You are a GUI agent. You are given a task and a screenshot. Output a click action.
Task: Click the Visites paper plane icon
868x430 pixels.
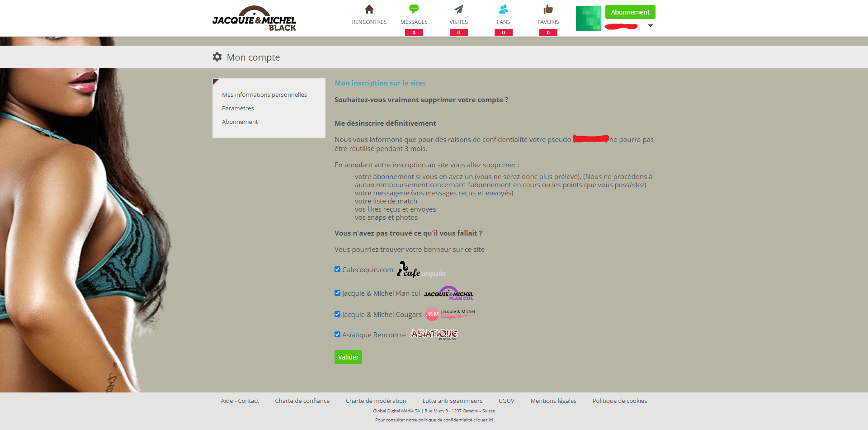(x=458, y=9)
